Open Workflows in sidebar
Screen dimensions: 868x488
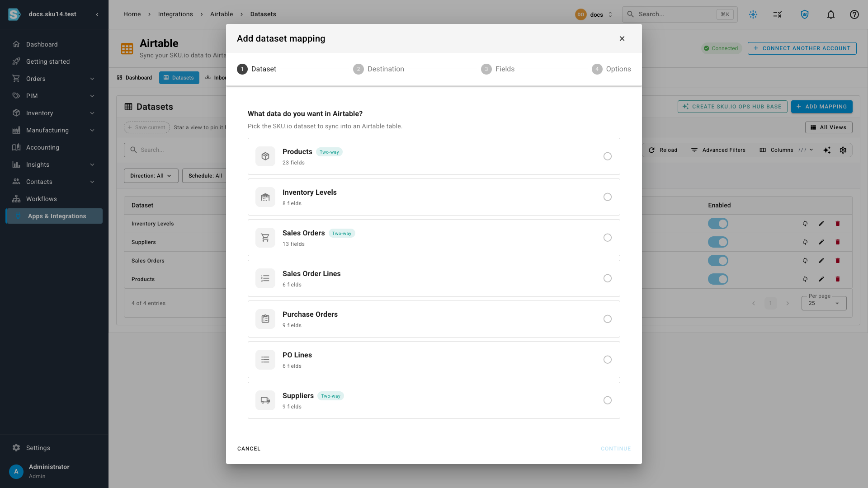pos(54,199)
